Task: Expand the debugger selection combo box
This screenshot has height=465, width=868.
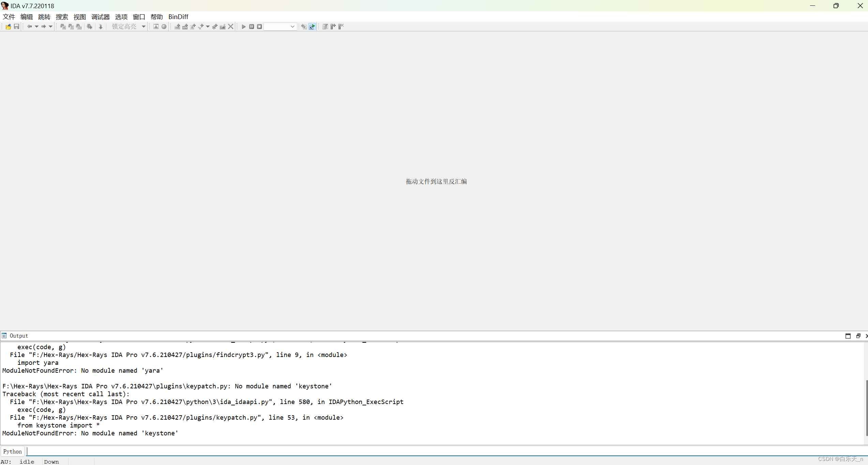Action: pos(292,27)
